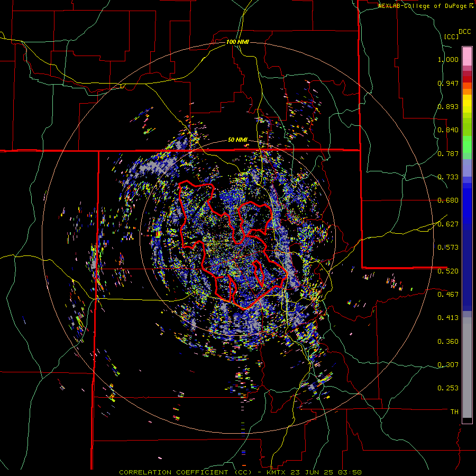476x476 pixels.
Task: Select the 0.360 scale value
Action: 448,342
